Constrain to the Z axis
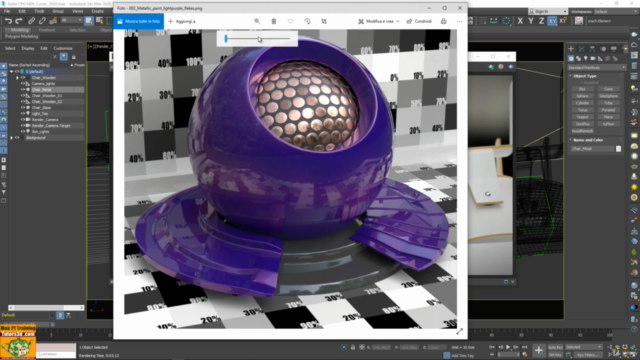This screenshot has height=360, width=640. point(541,21)
